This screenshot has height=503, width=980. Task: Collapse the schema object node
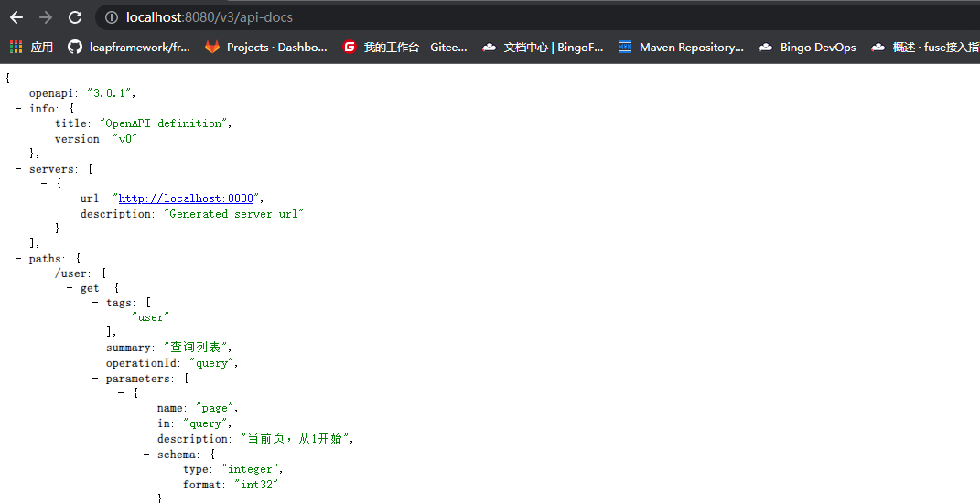coord(146,455)
